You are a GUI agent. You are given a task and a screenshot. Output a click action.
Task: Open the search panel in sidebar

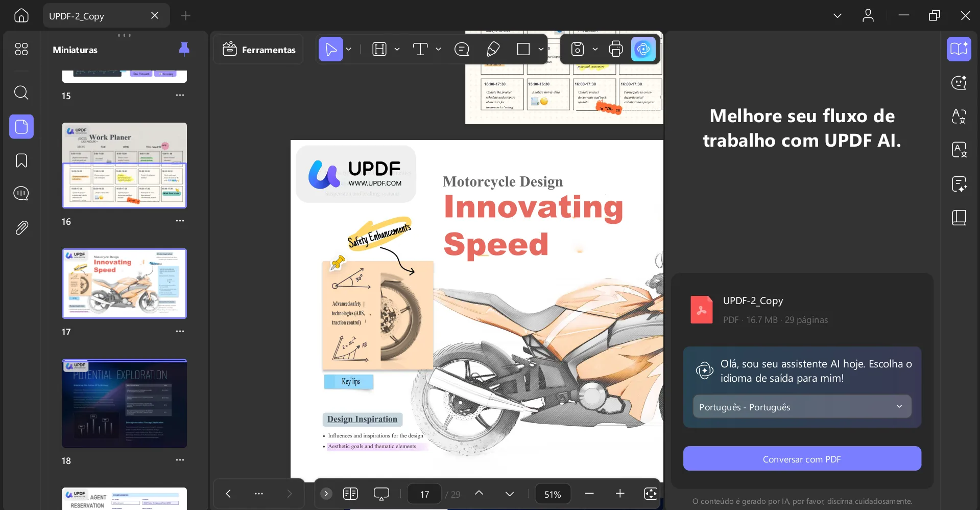(21, 92)
